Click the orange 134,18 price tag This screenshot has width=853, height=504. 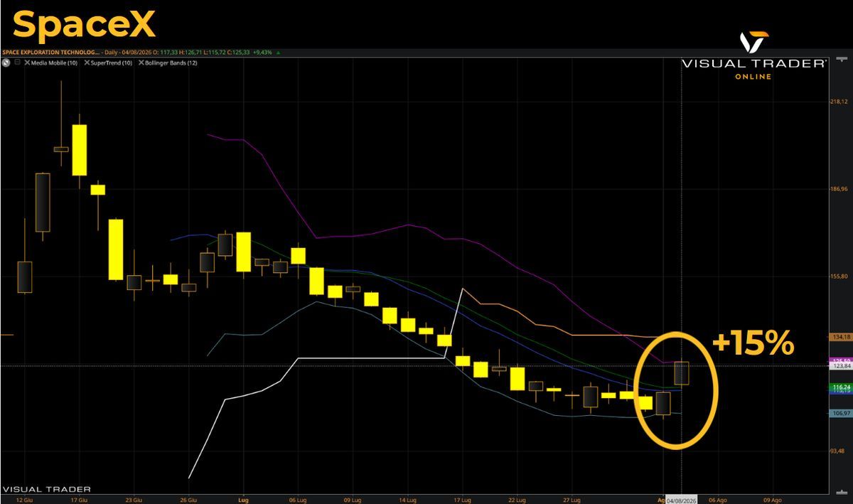point(839,337)
